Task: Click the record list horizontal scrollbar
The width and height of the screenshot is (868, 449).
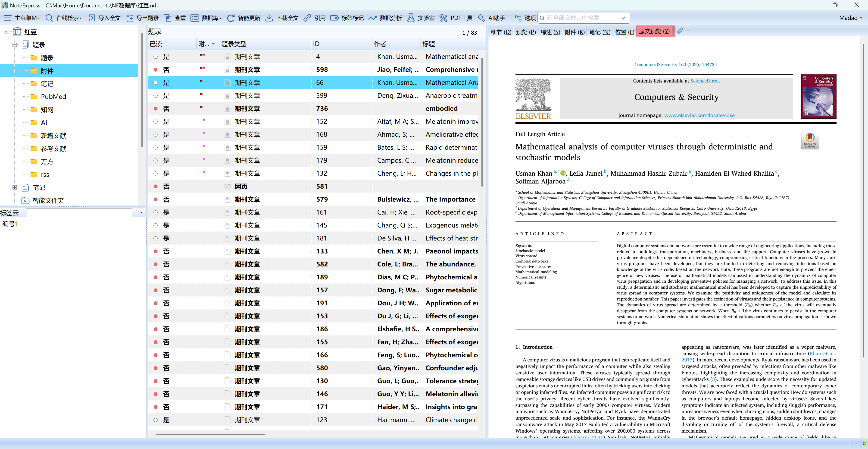Action: click(211, 434)
